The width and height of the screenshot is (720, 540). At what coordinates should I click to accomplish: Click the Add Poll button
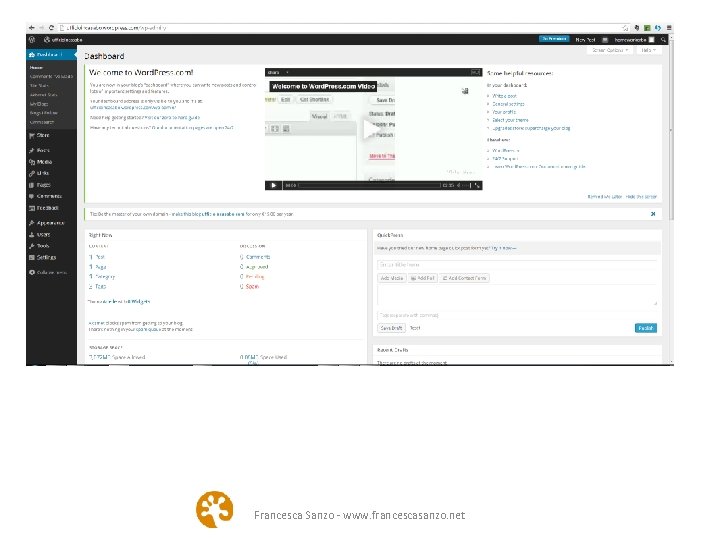[x=422, y=278]
